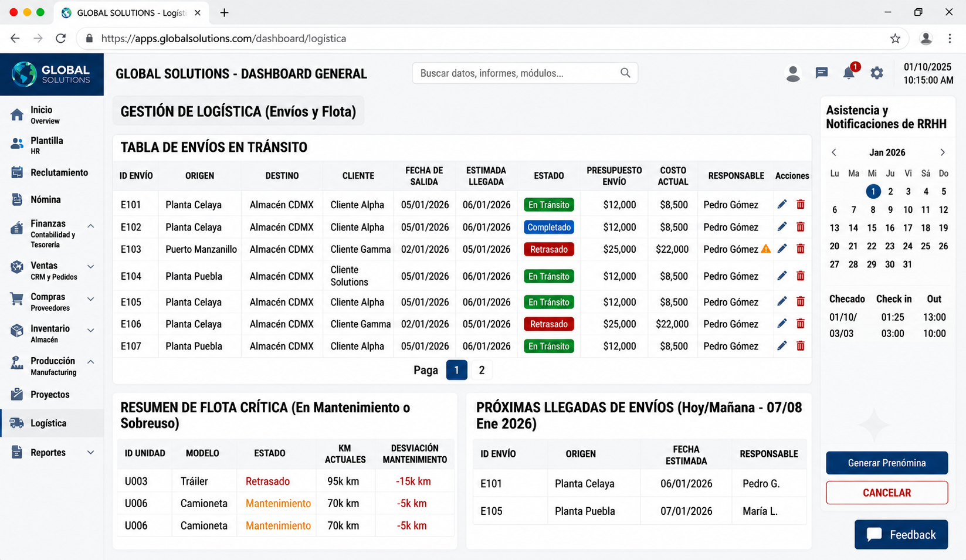Expand the Ventas sidebar section

pos(91,266)
